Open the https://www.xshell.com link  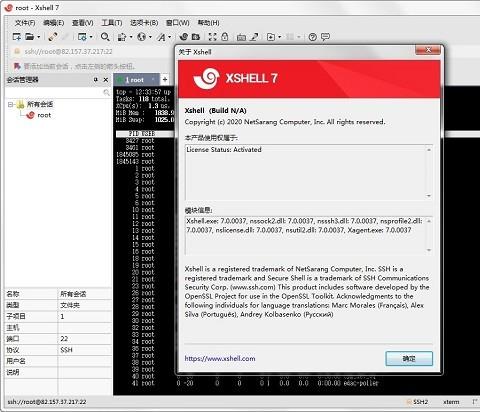coord(220,359)
